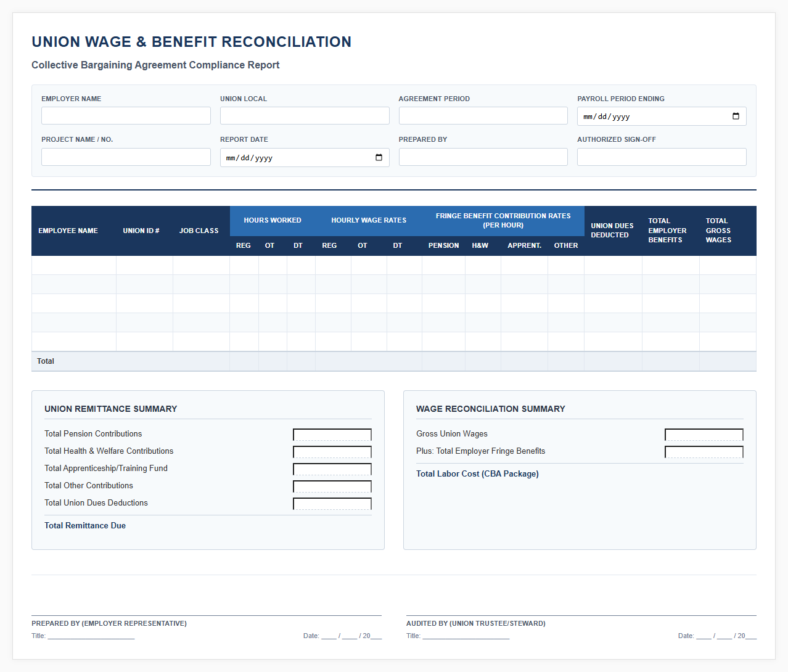Click the Total Remittance Due label
This screenshot has width=788, height=672.
click(x=85, y=526)
